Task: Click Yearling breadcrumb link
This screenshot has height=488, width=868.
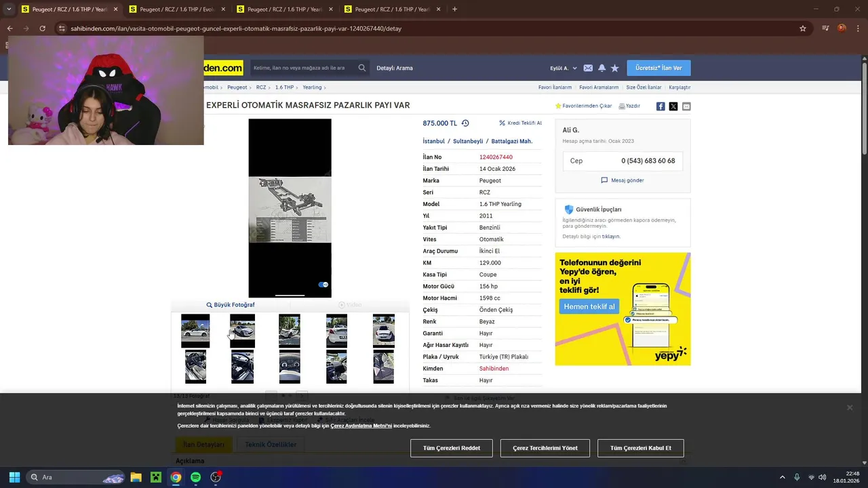Action: [x=312, y=87]
